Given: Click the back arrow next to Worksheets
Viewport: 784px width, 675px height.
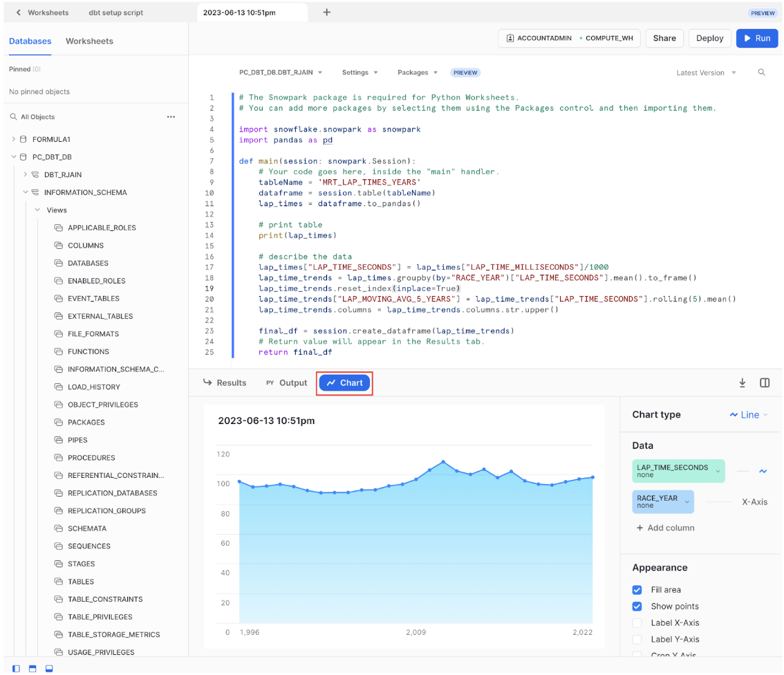Looking at the screenshot, I should point(18,12).
